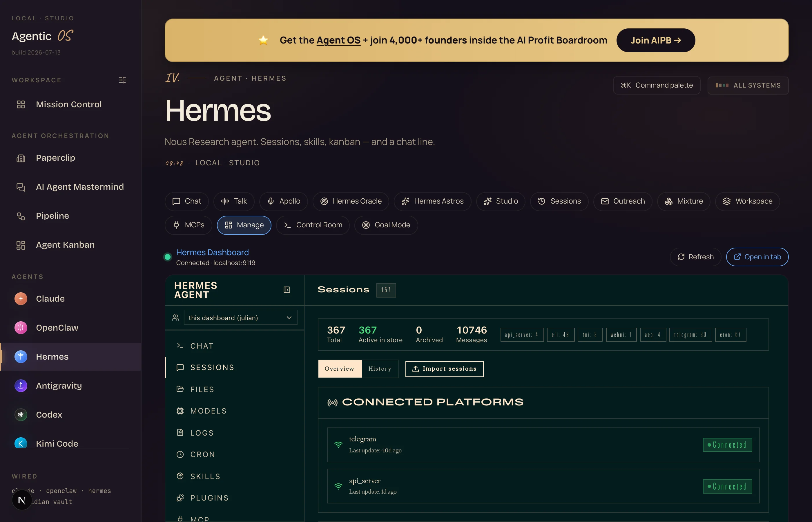812x522 pixels.
Task: Click the Mission Control grid icon
Action: [x=21, y=104]
